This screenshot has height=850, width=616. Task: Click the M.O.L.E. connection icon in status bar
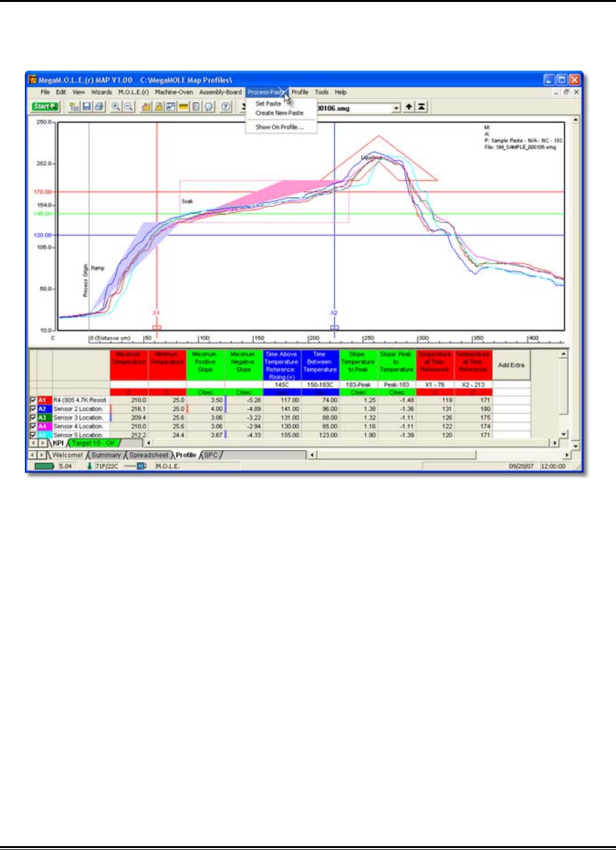tap(137, 467)
